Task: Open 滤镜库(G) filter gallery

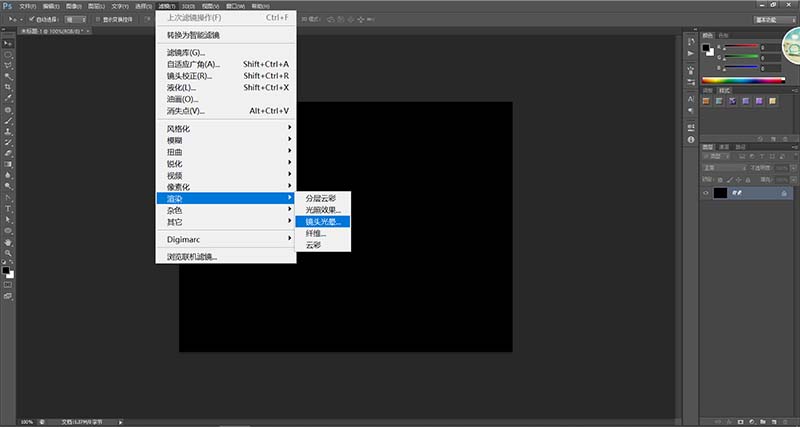Action: [226, 53]
